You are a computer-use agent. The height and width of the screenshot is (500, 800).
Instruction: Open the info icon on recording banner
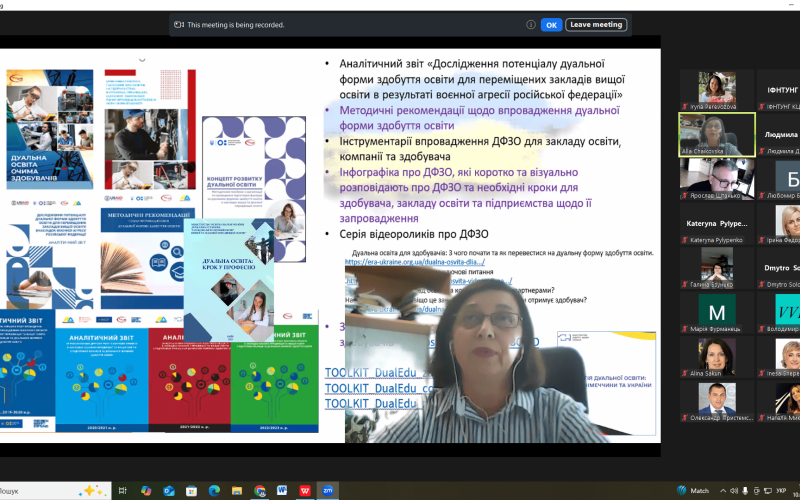point(531,24)
